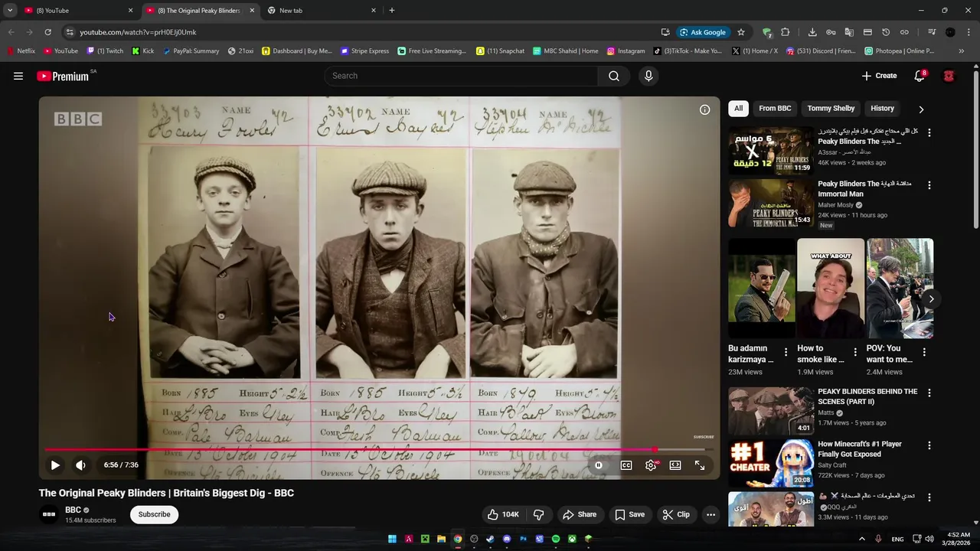Show the next Shorts with the shelf arrow
The height and width of the screenshot is (551, 980).
coord(931,298)
